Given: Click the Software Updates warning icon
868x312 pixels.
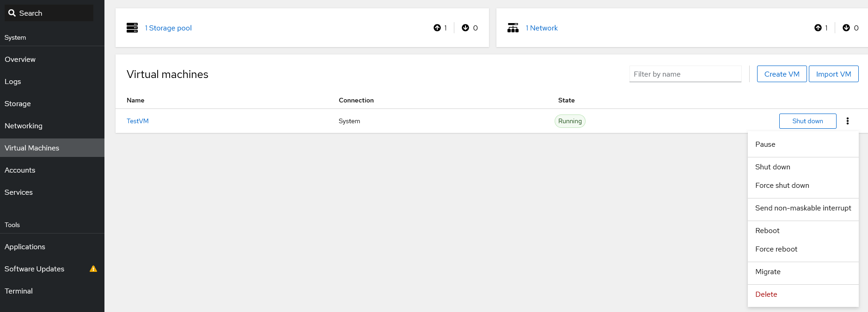Looking at the screenshot, I should (x=93, y=269).
